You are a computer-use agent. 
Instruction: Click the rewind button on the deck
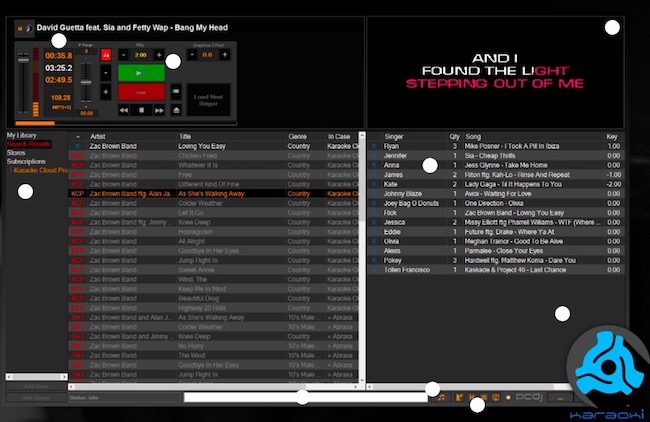(x=124, y=110)
